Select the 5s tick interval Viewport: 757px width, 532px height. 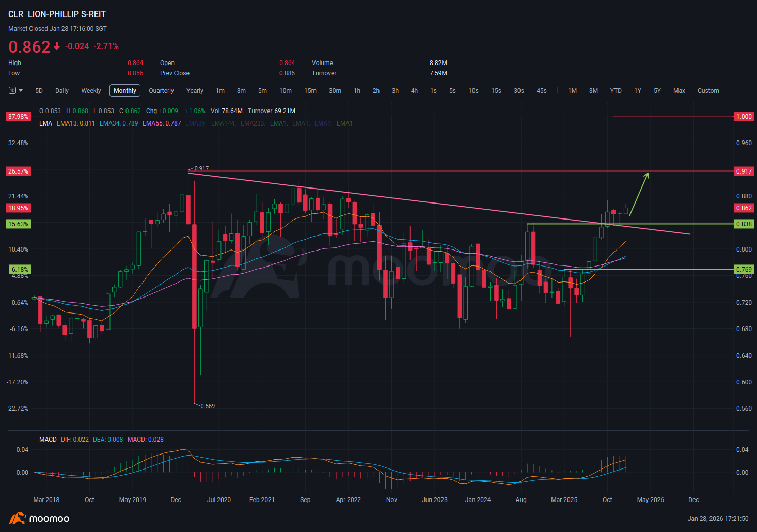(x=453, y=91)
